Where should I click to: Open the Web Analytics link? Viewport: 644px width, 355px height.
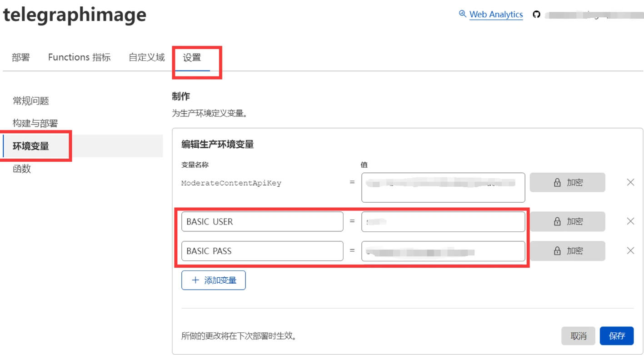(495, 15)
